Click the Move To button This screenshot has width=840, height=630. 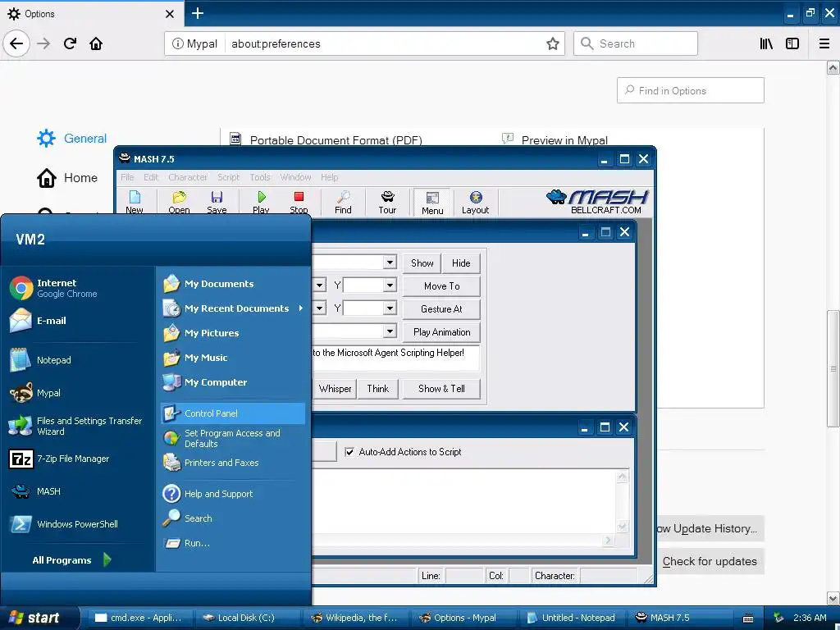441,286
